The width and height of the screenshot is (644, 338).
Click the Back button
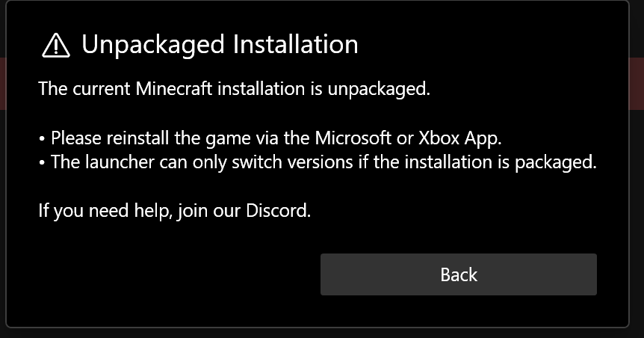(x=458, y=274)
